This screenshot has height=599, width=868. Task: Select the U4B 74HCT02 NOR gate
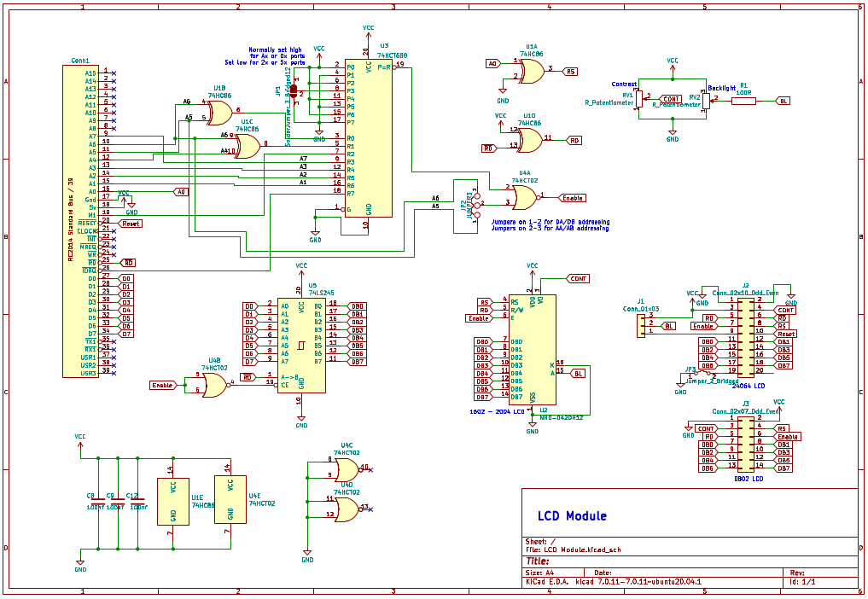click(215, 386)
